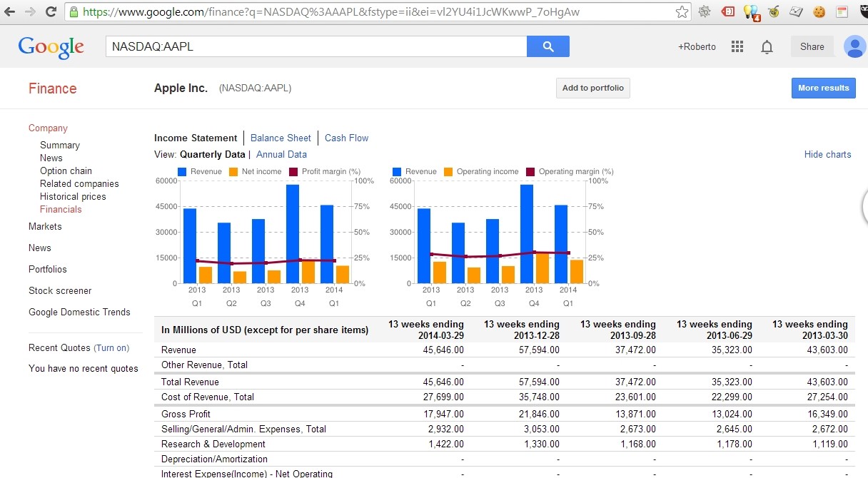The height and width of the screenshot is (478, 868).
Task: Click the red price tag extension icon
Action: pyautogui.click(x=727, y=11)
